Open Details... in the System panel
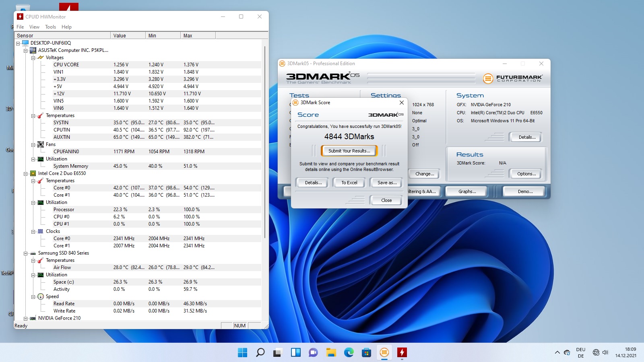Screen dimensions: 644x362 [x=526, y=137]
